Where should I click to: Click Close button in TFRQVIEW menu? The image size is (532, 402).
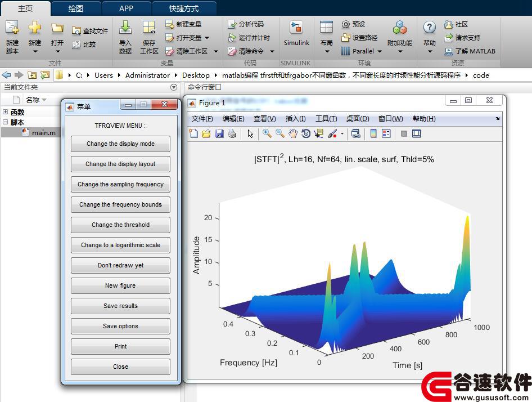[120, 367]
